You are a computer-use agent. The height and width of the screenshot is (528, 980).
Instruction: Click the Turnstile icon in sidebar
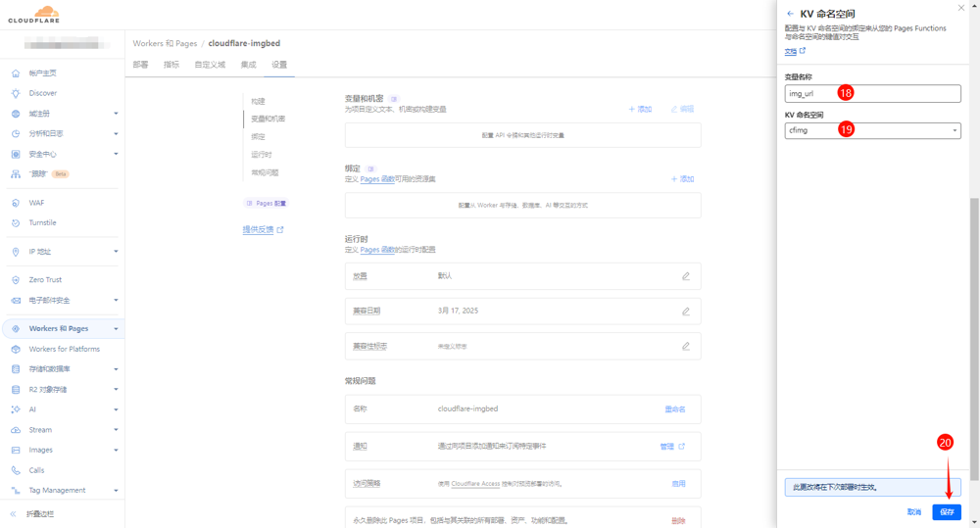tap(16, 222)
